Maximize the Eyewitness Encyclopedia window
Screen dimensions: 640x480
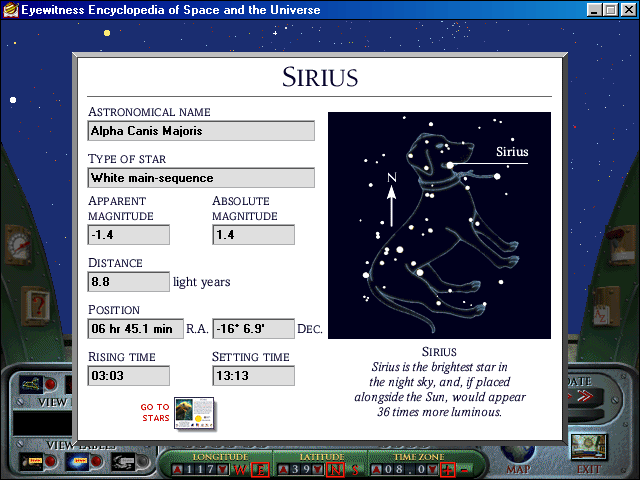[x=611, y=10]
